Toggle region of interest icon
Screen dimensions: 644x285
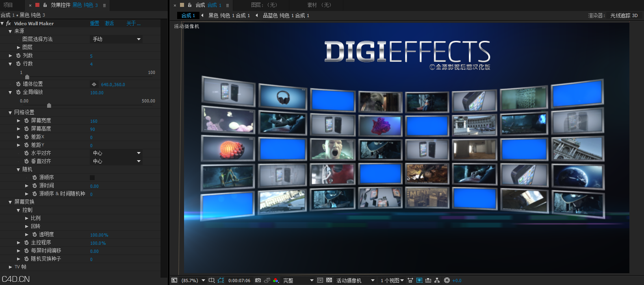click(x=320, y=281)
